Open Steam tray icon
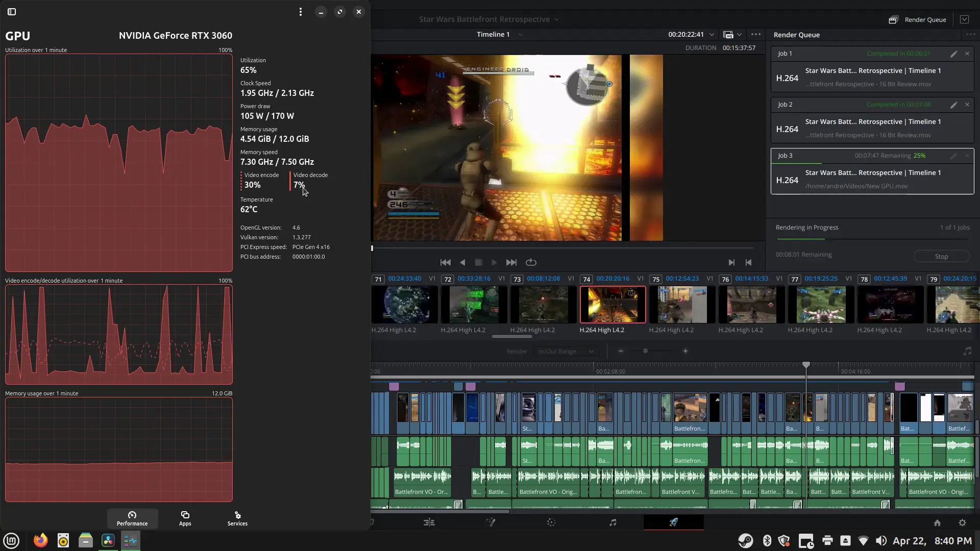The image size is (980, 551). click(746, 541)
